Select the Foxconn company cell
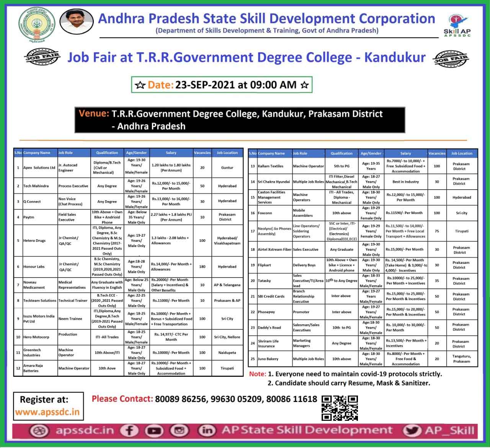 coord(274,213)
